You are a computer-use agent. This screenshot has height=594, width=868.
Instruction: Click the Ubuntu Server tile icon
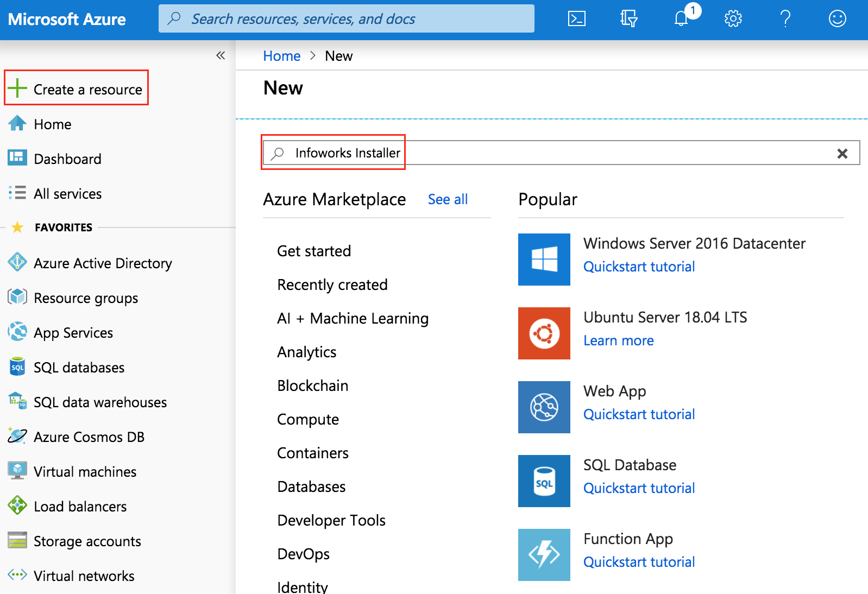point(544,333)
